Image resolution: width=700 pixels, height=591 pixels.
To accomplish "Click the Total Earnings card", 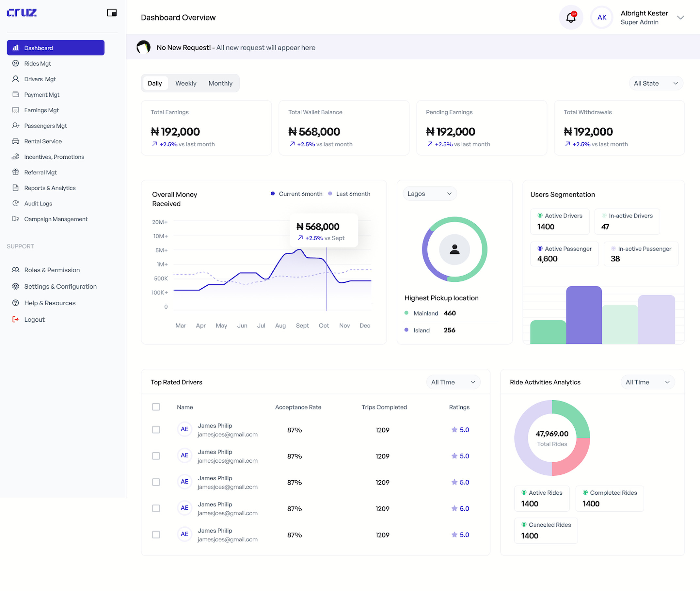I will pyautogui.click(x=206, y=128).
